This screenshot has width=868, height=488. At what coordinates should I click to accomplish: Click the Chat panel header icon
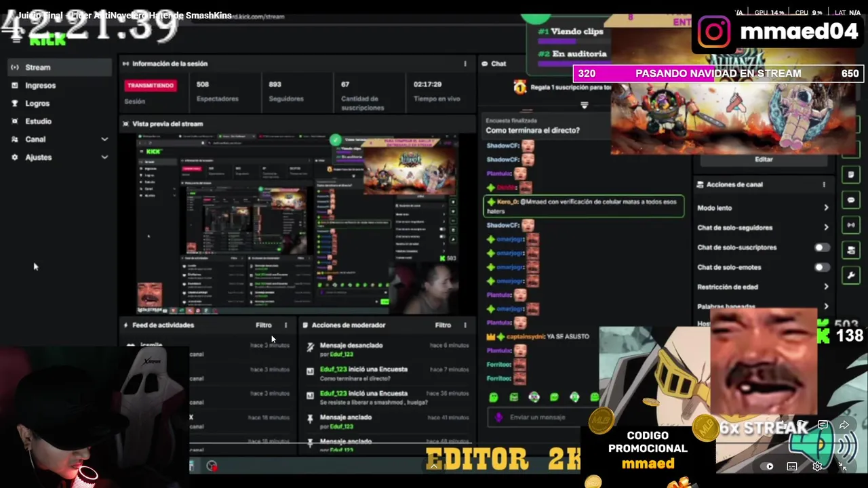click(485, 64)
